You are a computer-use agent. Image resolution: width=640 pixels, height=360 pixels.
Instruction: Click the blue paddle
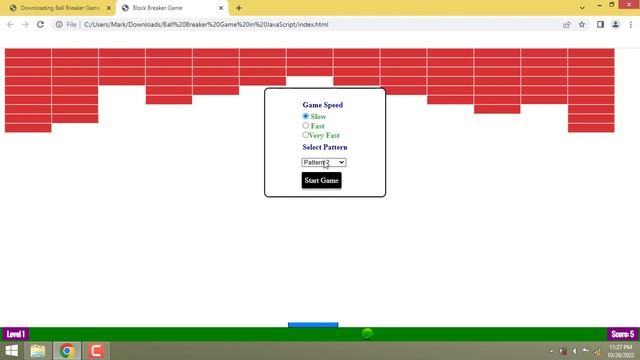click(x=313, y=325)
